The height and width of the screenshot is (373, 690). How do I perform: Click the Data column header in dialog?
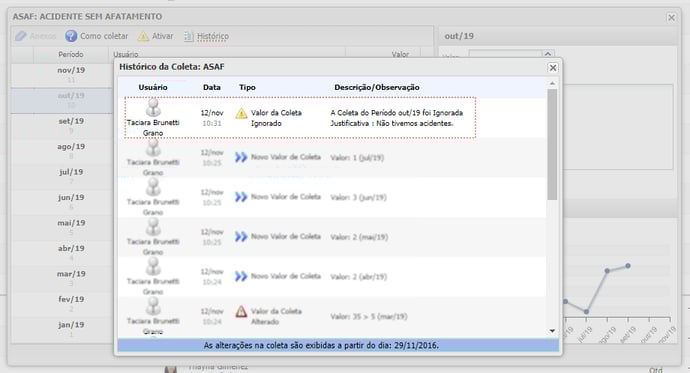(x=212, y=87)
